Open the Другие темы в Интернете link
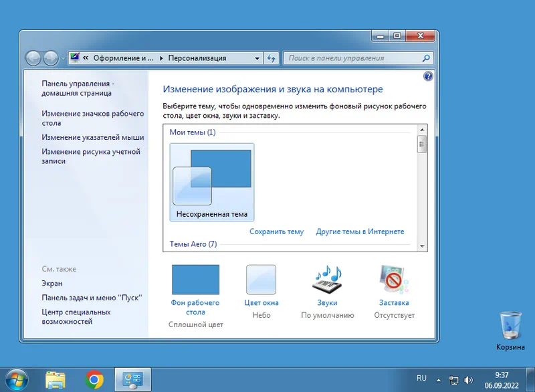Image resolution: width=535 pixels, height=392 pixels. tap(360, 231)
